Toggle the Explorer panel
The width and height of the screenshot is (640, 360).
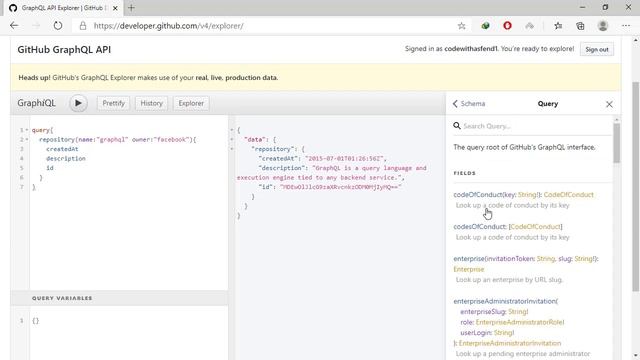[191, 103]
